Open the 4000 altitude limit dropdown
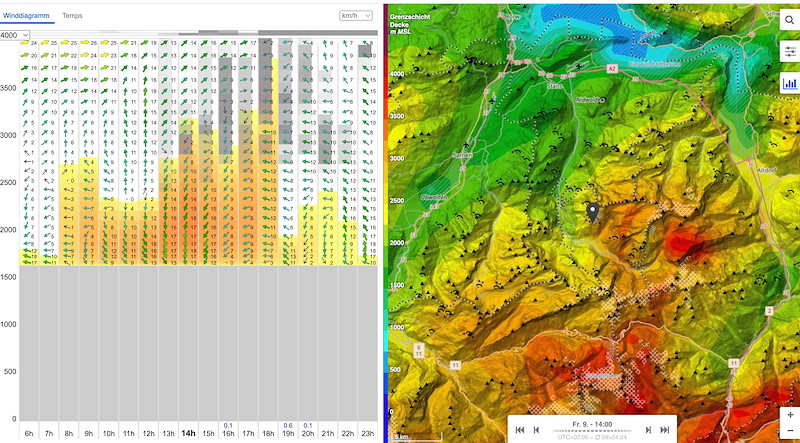The height and width of the screenshot is (443, 800). 15,35
